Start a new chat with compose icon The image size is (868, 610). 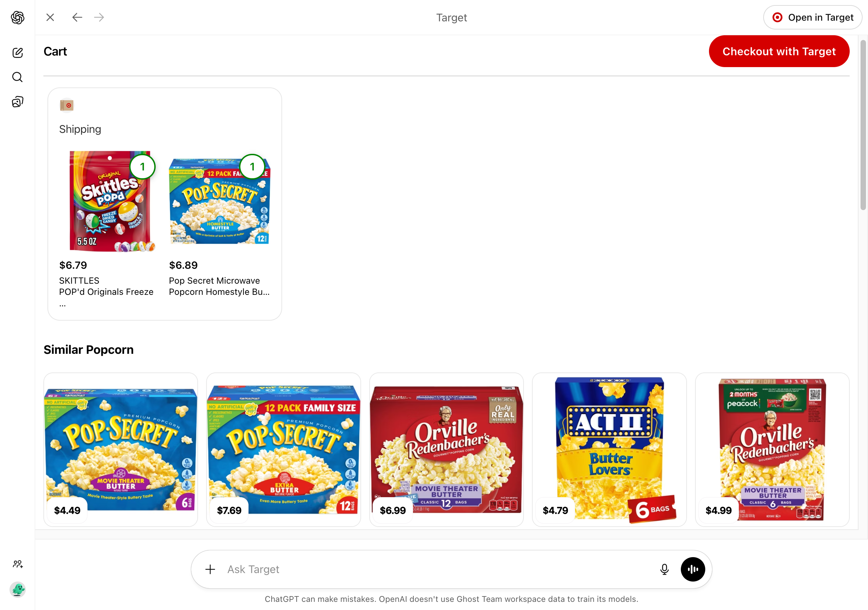click(x=17, y=53)
